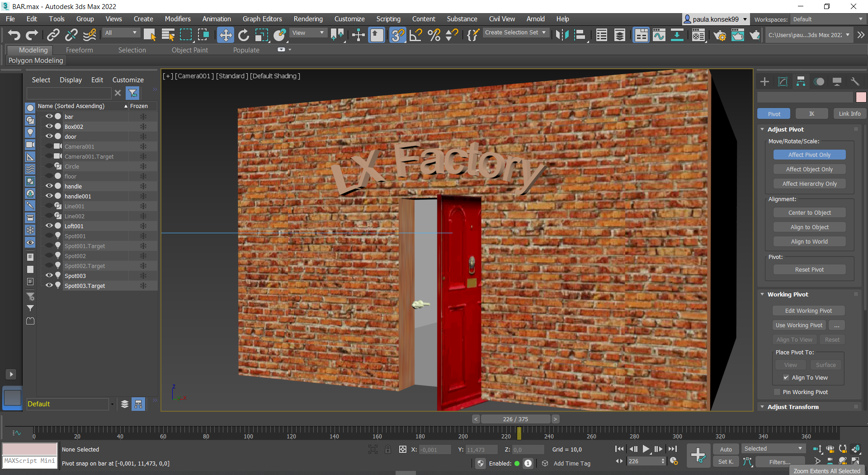Open the Rendering menu

point(308,19)
